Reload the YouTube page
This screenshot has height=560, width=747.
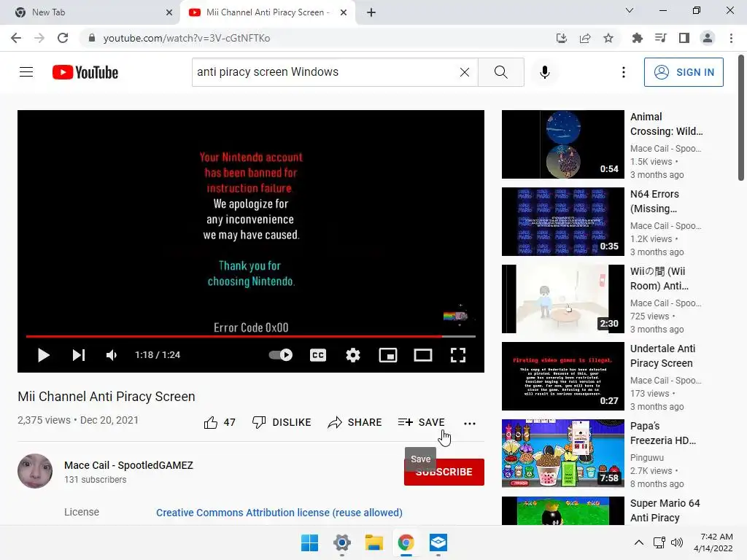tap(63, 38)
